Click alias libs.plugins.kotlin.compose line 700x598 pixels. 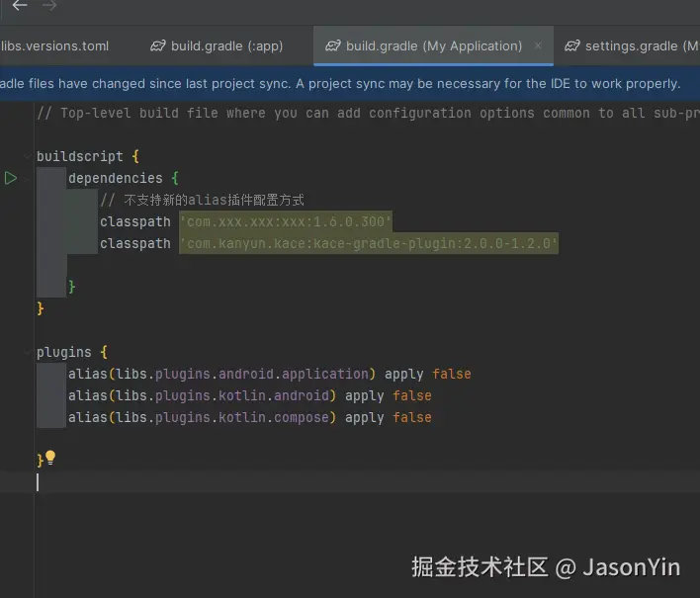(249, 417)
